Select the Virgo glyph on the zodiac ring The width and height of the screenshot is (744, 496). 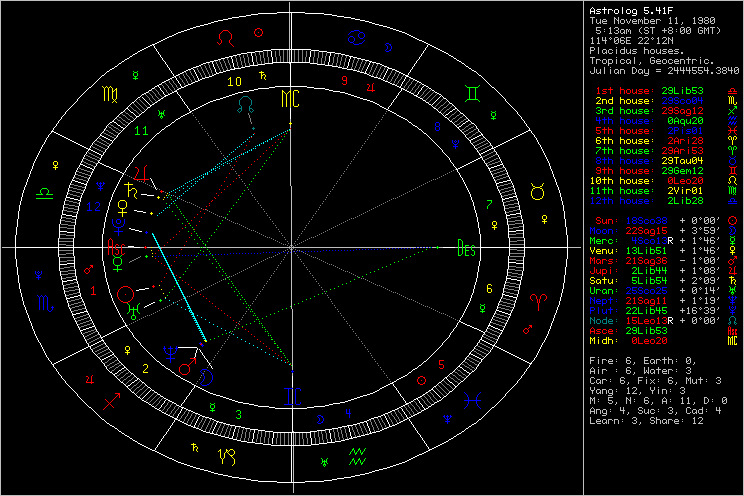point(108,93)
